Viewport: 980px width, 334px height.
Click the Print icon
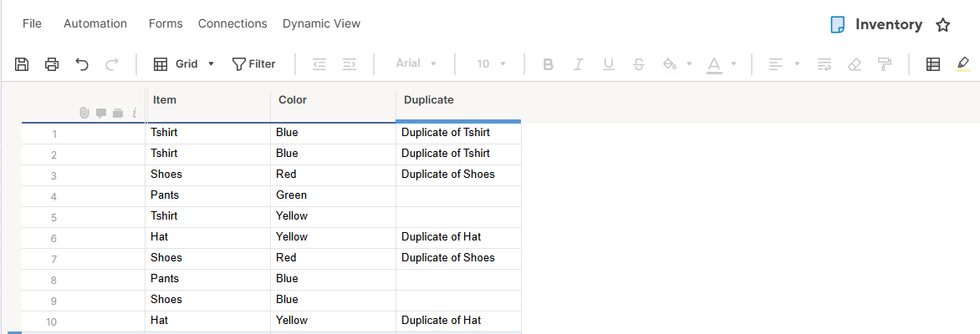pos(52,63)
